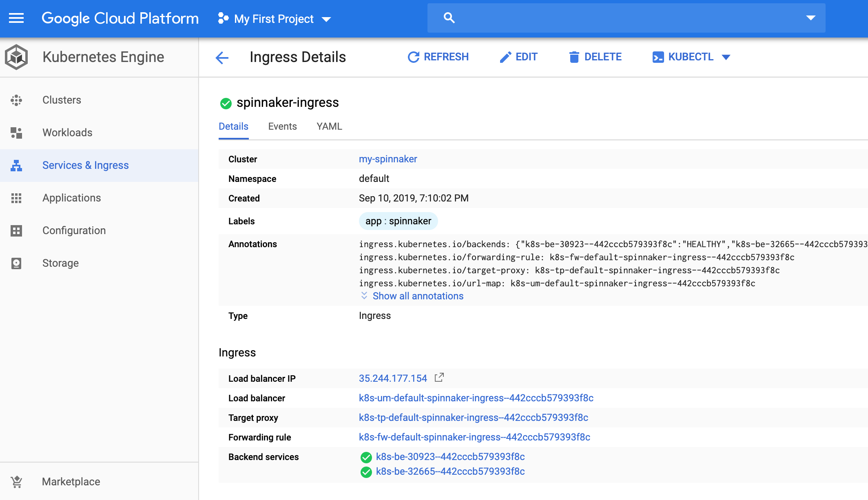Open Storage in the sidebar

click(x=60, y=263)
